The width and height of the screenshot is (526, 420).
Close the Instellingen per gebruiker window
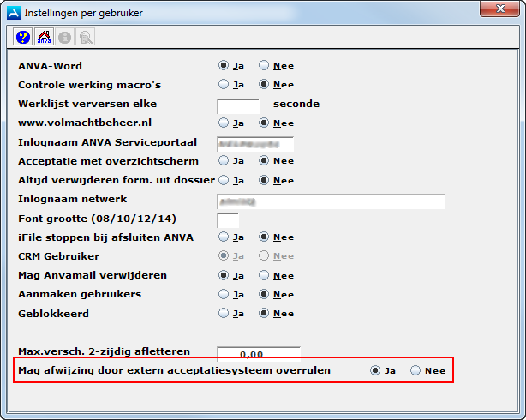click(499, 11)
